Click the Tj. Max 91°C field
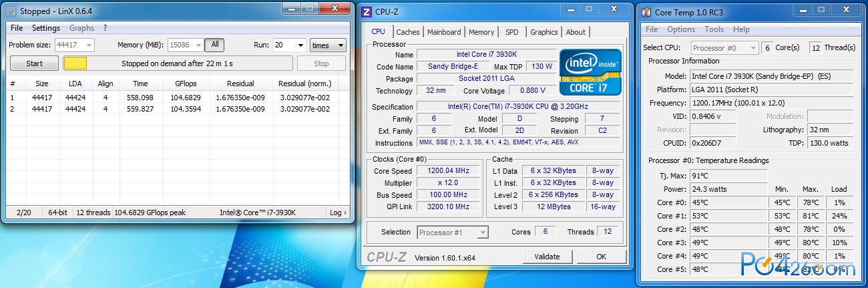This screenshot has height=288, width=868. click(x=728, y=176)
